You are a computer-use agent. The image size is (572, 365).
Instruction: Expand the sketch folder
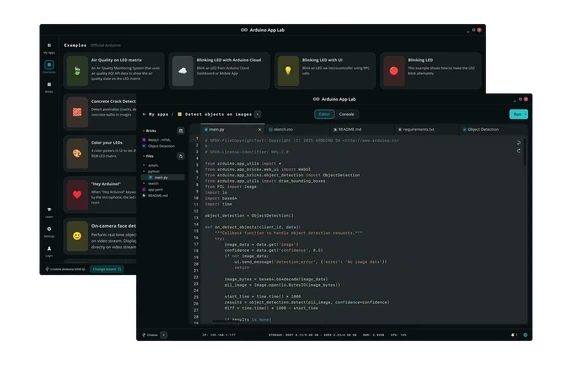click(x=151, y=183)
